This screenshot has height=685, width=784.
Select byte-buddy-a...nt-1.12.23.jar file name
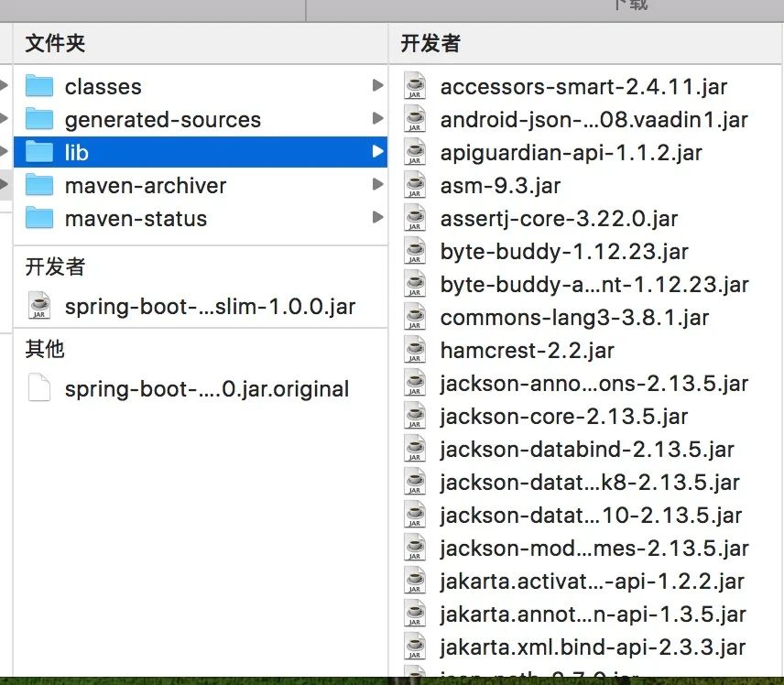594,285
